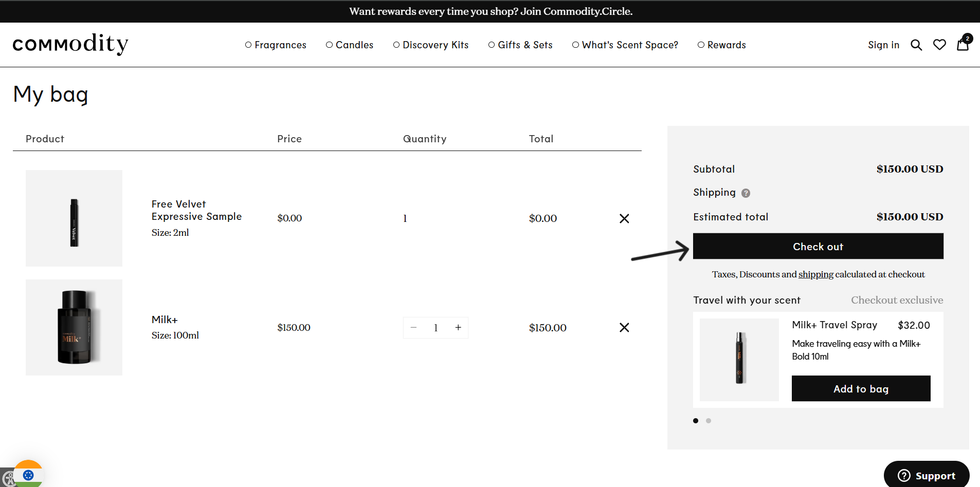Open the shopping bag icon
Screen dimensions: 980x487
pyautogui.click(x=963, y=45)
